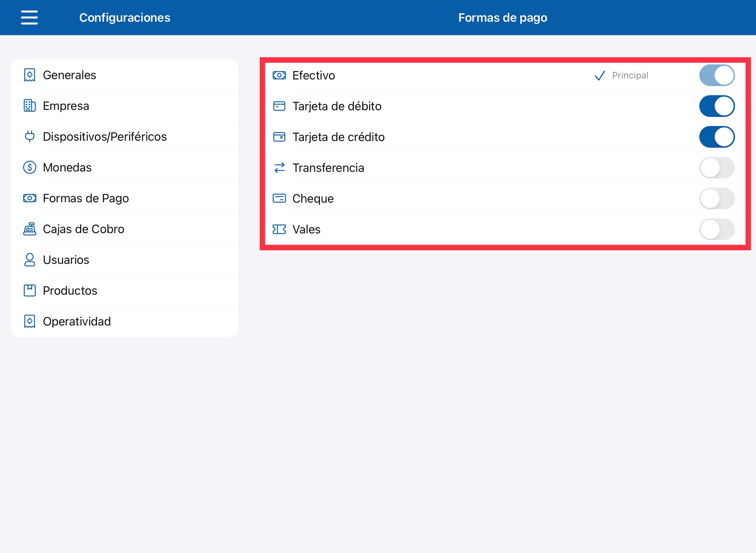This screenshot has width=756, height=553.
Task: Enable the Vales payment switch
Action: click(x=717, y=229)
